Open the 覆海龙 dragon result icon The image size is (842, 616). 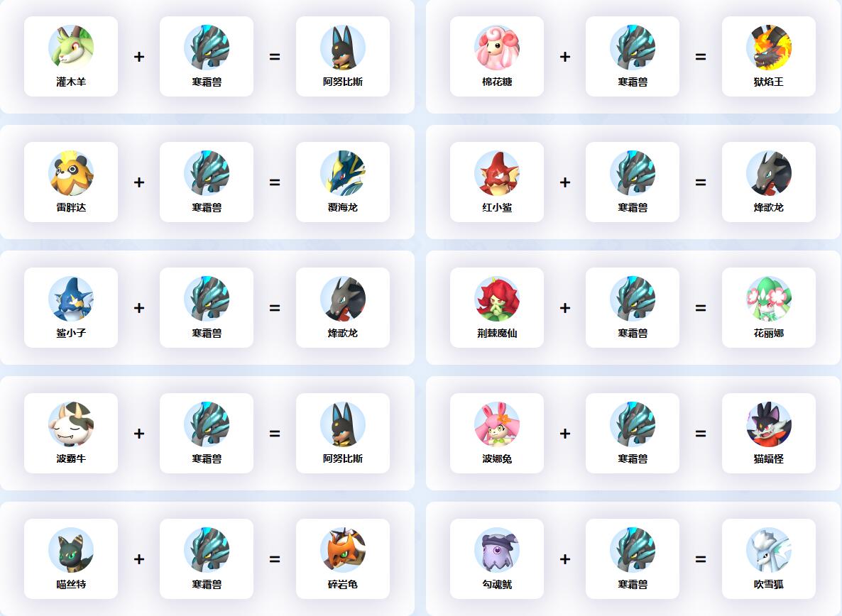click(343, 172)
